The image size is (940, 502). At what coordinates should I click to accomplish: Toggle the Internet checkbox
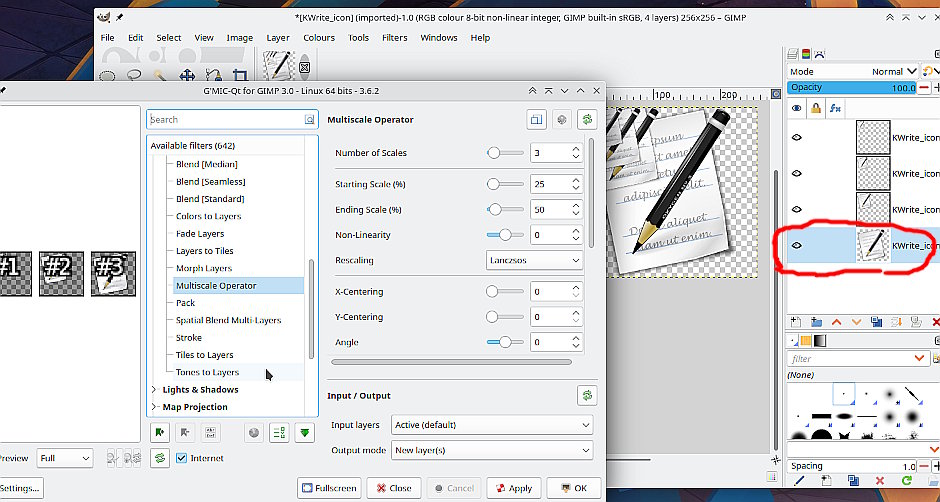point(181,458)
